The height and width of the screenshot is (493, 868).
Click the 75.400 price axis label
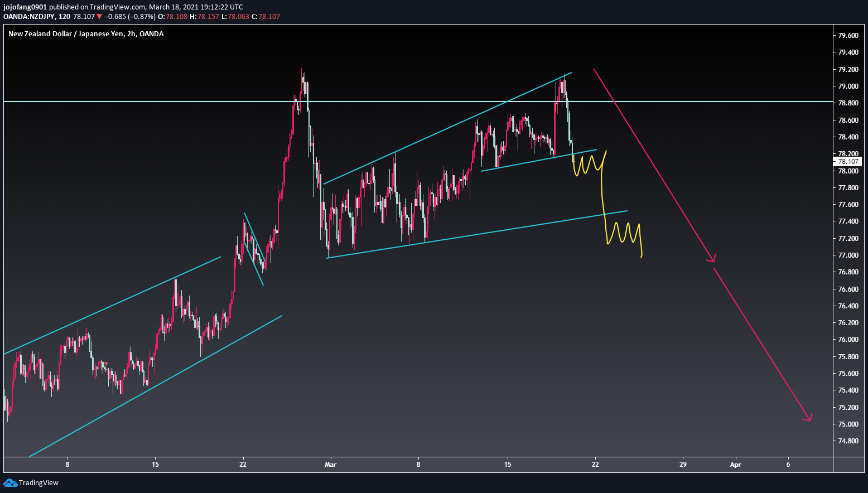click(848, 390)
